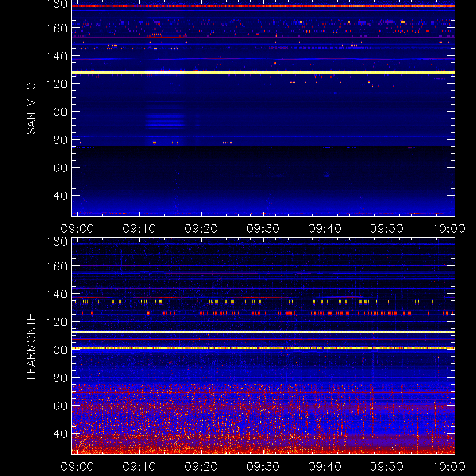Click 09:50 under the Learmonth plot
Viewport: 476px width, 476px height.
pos(387,466)
